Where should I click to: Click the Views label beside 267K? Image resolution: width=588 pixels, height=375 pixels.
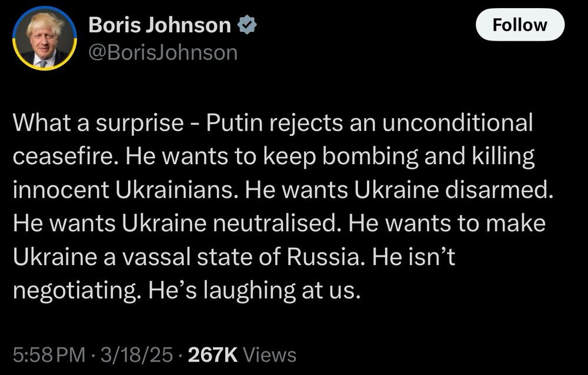coord(270,355)
